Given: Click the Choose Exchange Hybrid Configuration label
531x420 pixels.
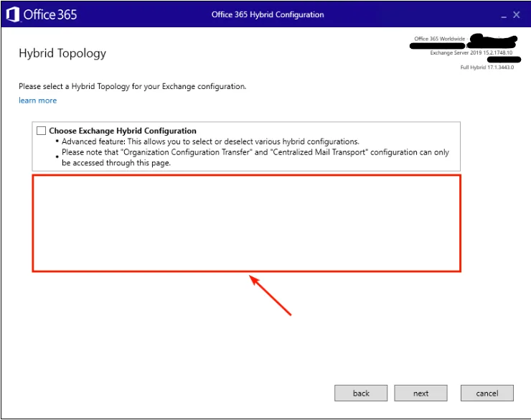Looking at the screenshot, I should [x=123, y=131].
